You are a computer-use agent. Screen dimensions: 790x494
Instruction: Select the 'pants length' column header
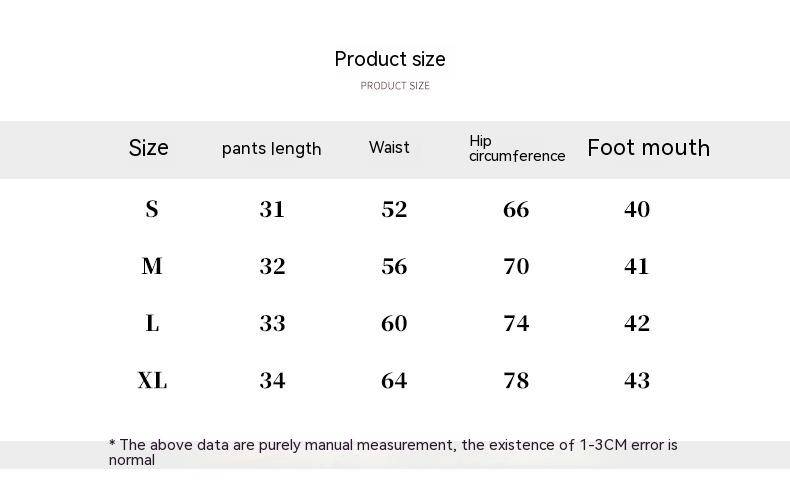(272, 149)
